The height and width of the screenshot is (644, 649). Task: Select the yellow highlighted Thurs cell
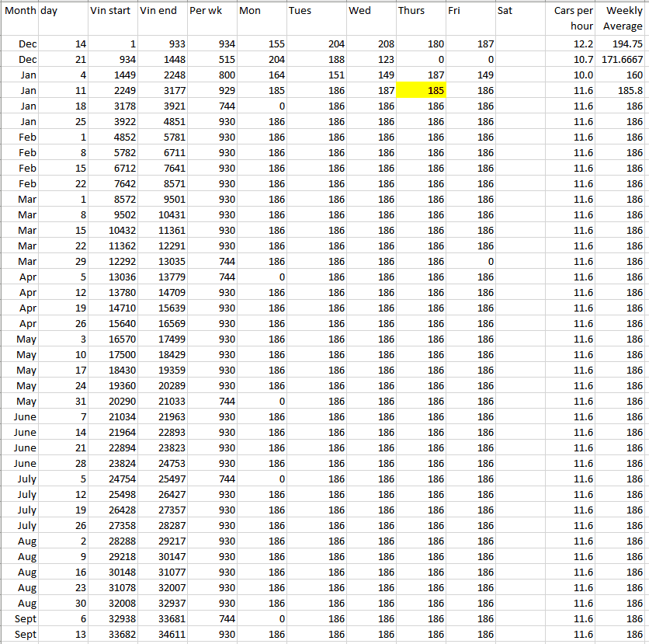(x=421, y=91)
